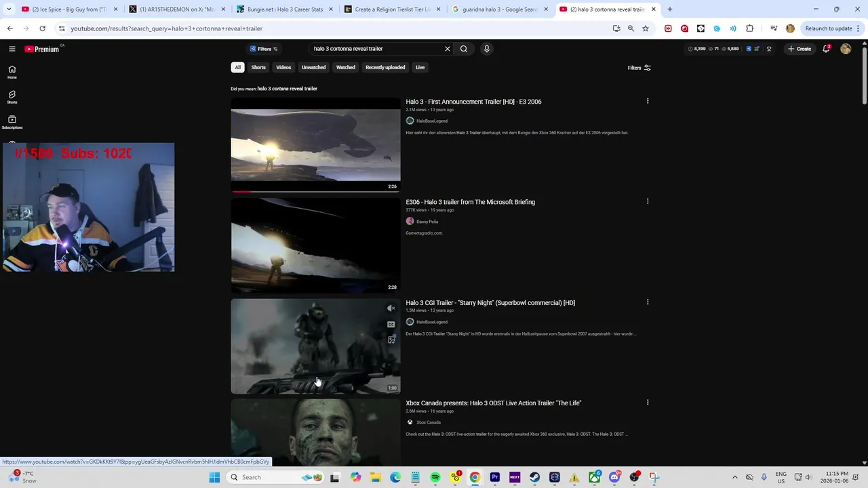Open the YouTube account avatar menu
Screen dimensions: 868x488
pos(846,49)
